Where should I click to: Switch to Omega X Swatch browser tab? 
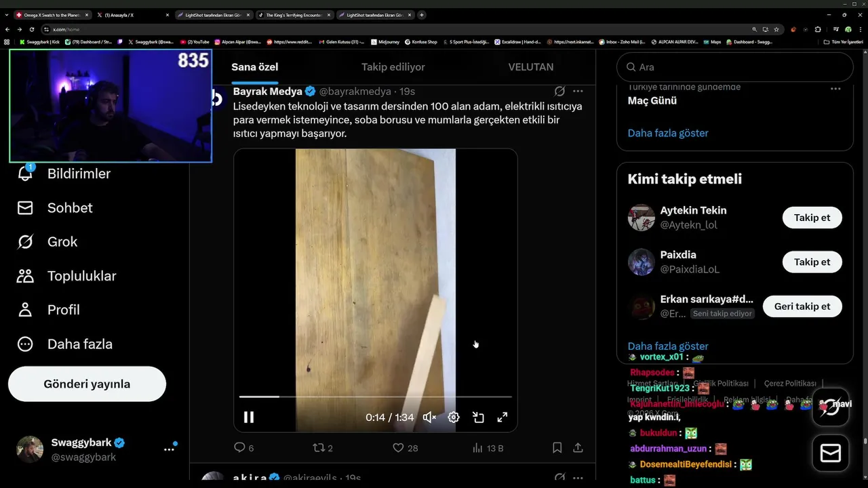pos(52,15)
